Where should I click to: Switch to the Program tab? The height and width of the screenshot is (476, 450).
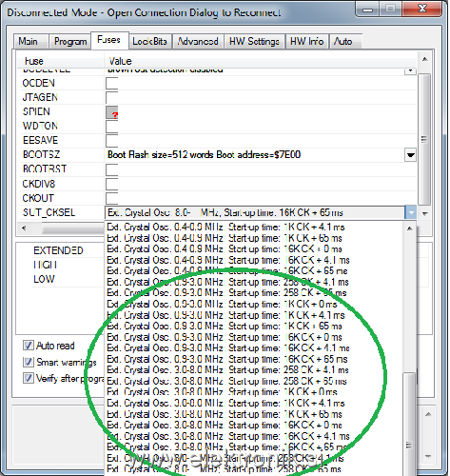point(70,42)
